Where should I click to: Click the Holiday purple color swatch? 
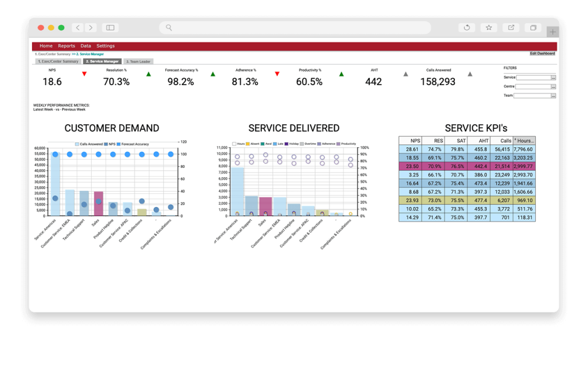[x=285, y=143]
